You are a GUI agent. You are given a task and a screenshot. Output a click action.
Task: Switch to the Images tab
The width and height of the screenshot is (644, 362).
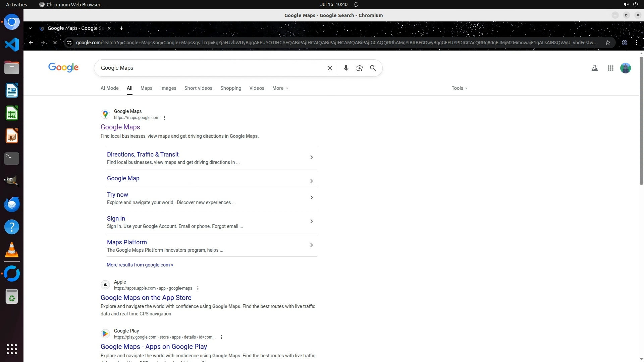pos(168,88)
